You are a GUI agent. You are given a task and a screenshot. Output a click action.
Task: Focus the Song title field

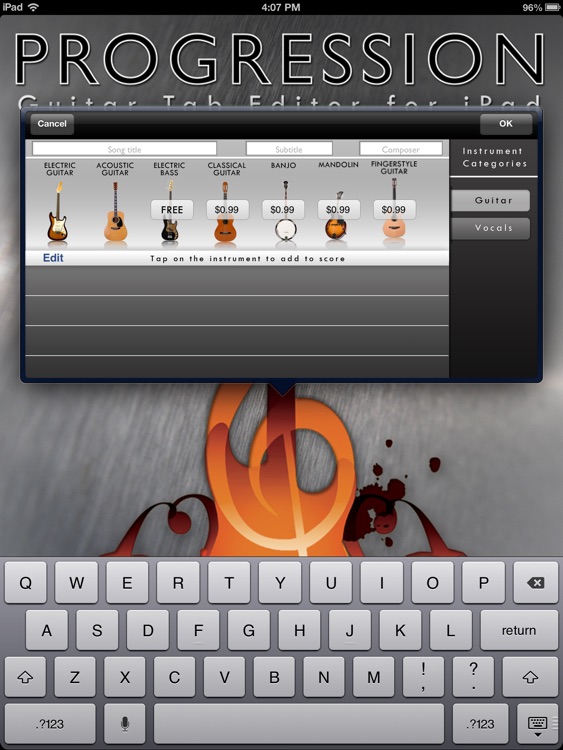[124, 149]
